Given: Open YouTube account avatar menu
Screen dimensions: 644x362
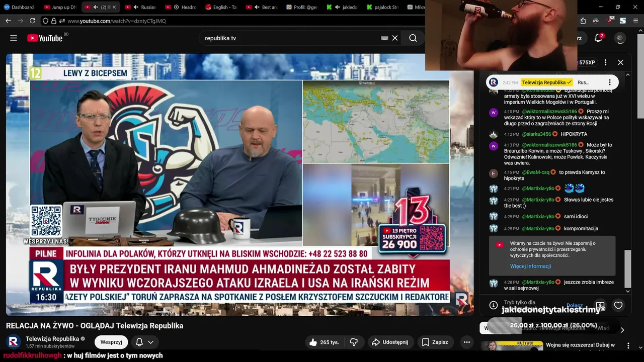Looking at the screenshot, I should tap(621, 38).
